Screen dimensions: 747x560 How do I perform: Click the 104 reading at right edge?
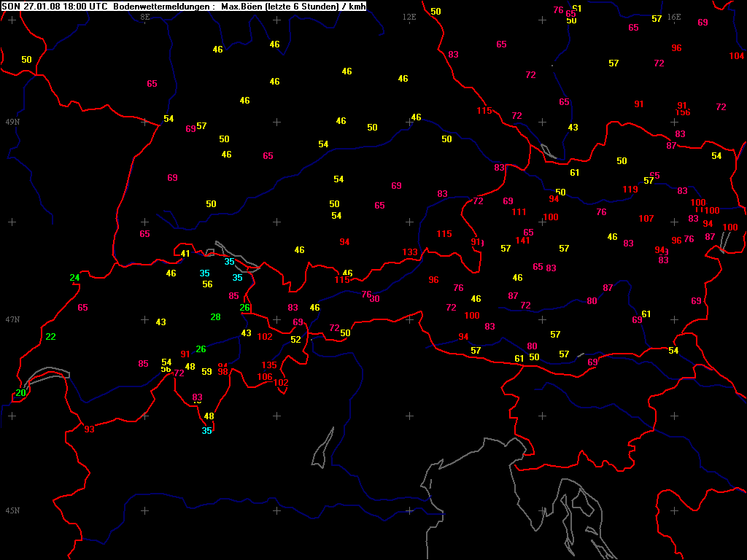(x=737, y=56)
